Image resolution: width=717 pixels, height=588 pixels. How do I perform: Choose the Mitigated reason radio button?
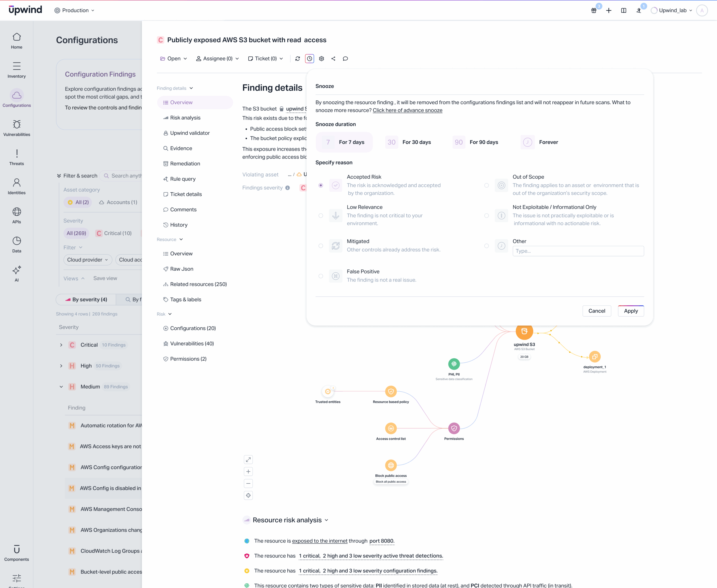pyautogui.click(x=321, y=246)
